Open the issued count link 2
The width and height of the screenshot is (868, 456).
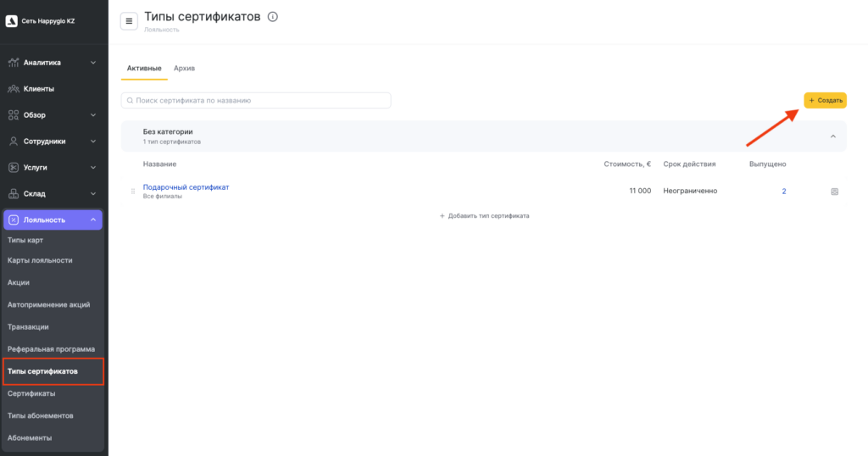784,192
